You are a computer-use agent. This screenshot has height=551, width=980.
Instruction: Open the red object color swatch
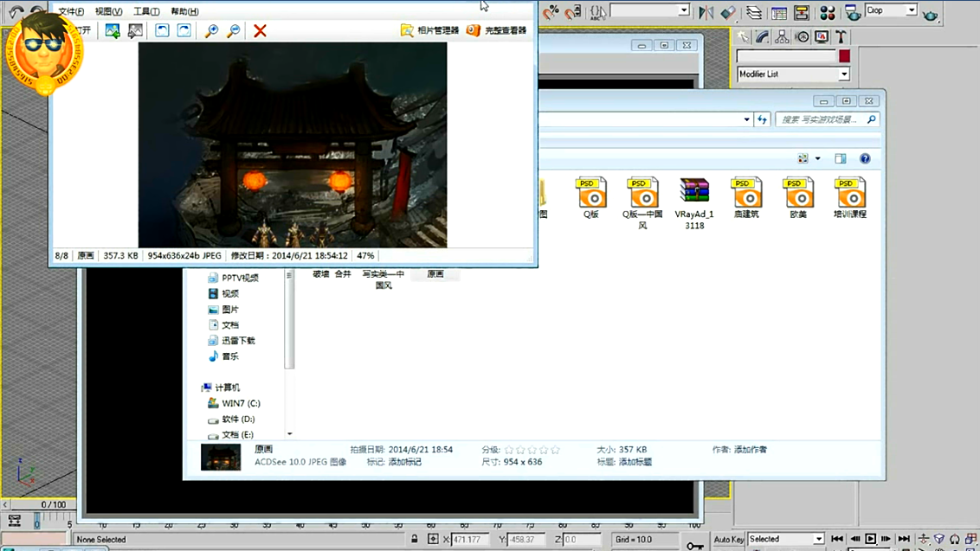click(844, 56)
